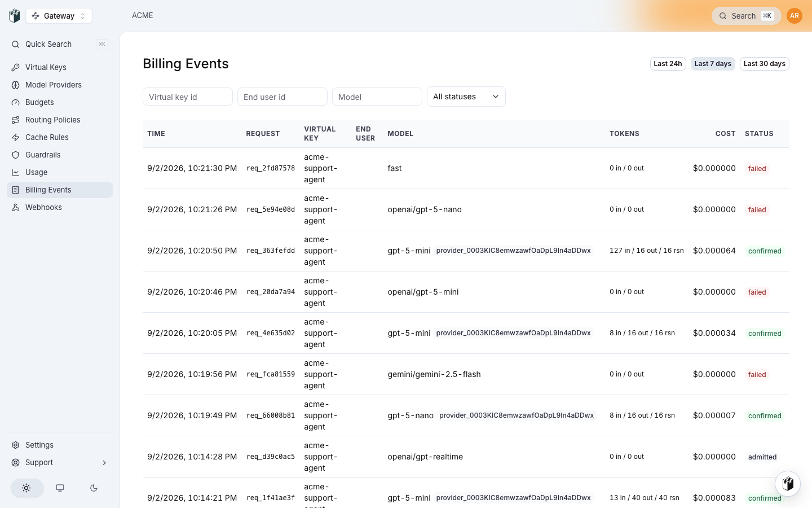The image size is (812, 508).
Task: Click the admitted status badge
Action: pyautogui.click(x=762, y=457)
